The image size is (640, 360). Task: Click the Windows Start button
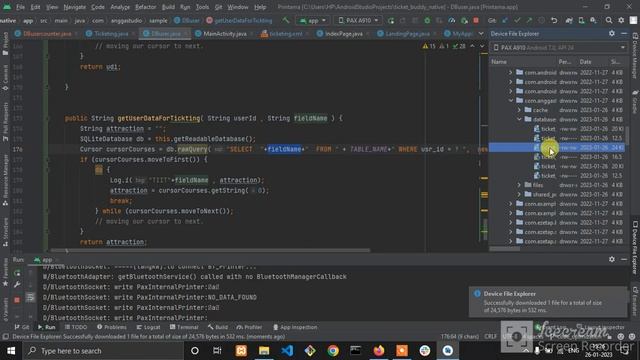(11, 351)
